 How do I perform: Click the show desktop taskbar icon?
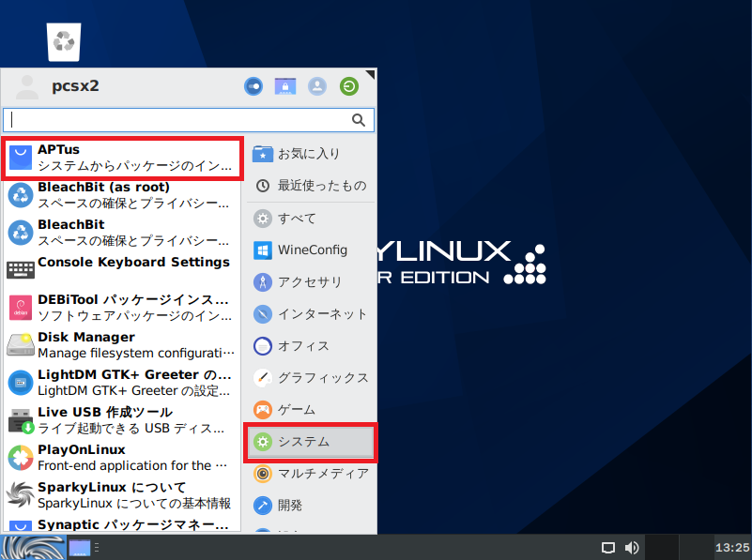(79, 548)
